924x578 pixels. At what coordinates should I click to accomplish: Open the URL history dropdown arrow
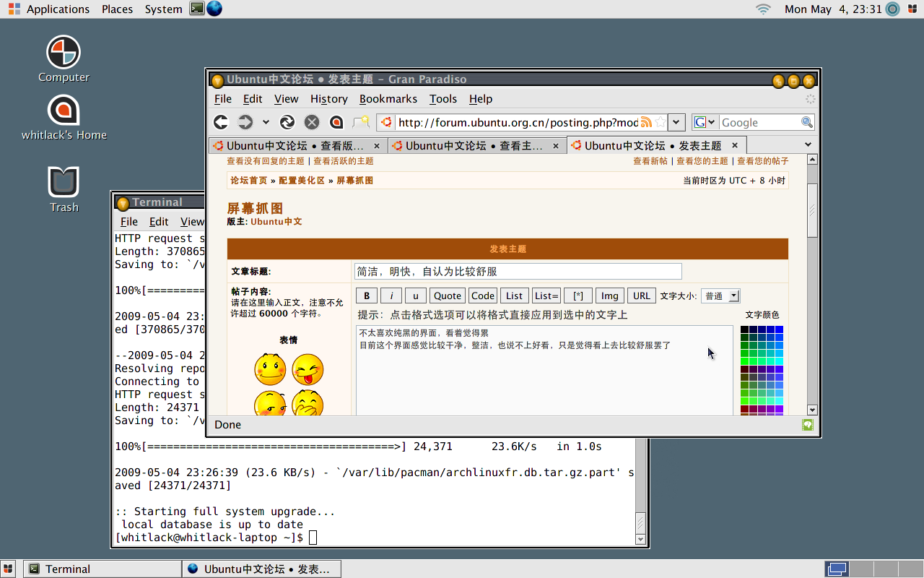point(676,122)
